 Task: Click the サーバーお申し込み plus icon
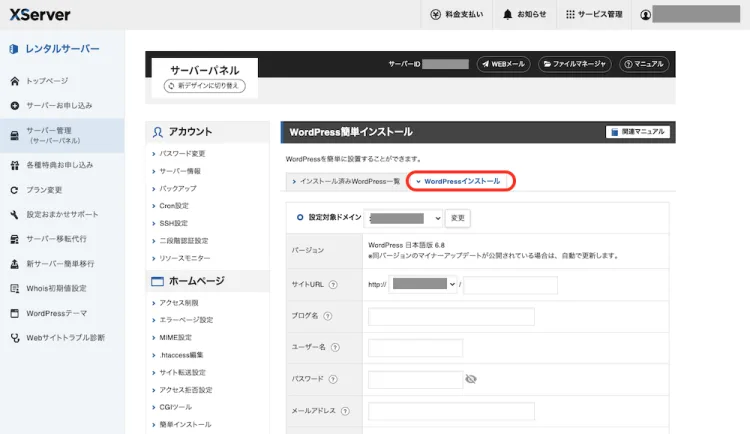click(15, 105)
